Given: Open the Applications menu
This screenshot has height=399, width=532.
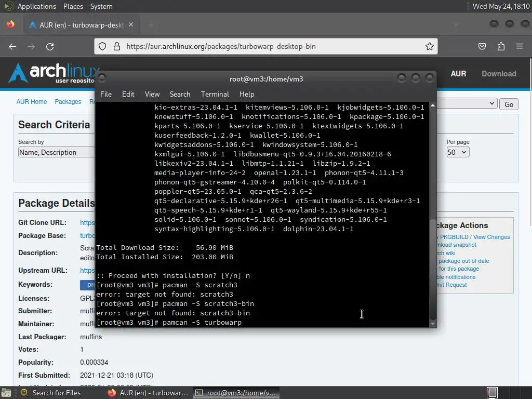Looking at the screenshot, I should (x=37, y=6).
